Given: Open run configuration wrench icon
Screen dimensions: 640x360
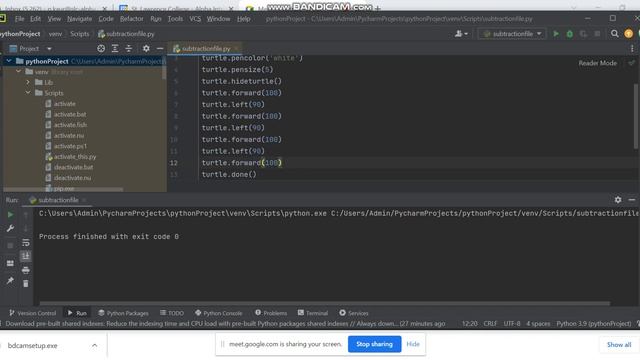Looking at the screenshot, I should 10,229.
